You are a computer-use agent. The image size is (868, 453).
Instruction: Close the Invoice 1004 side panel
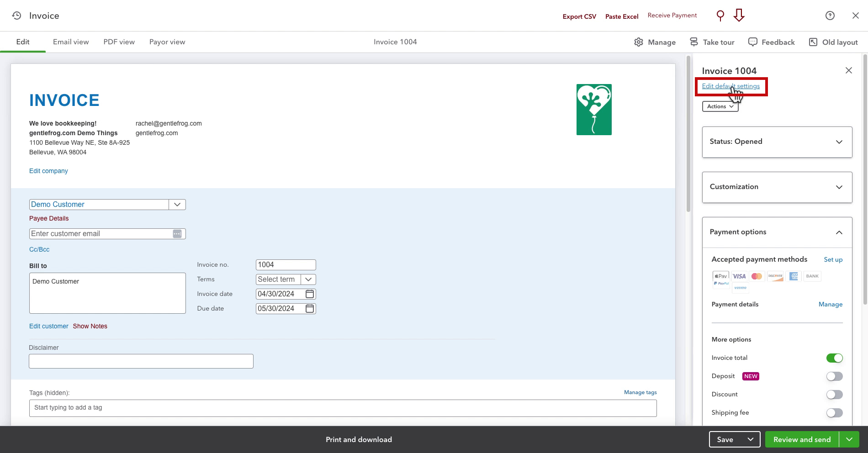click(849, 70)
